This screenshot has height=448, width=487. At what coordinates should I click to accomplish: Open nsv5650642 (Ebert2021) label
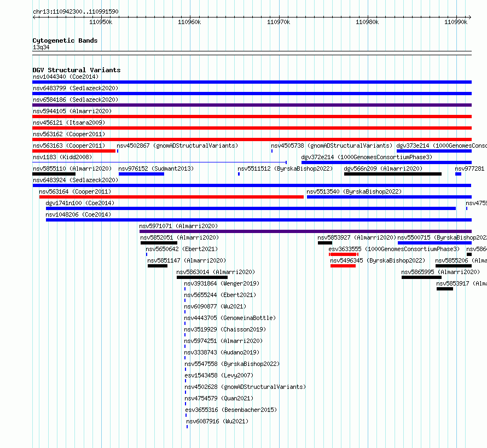tap(182, 249)
